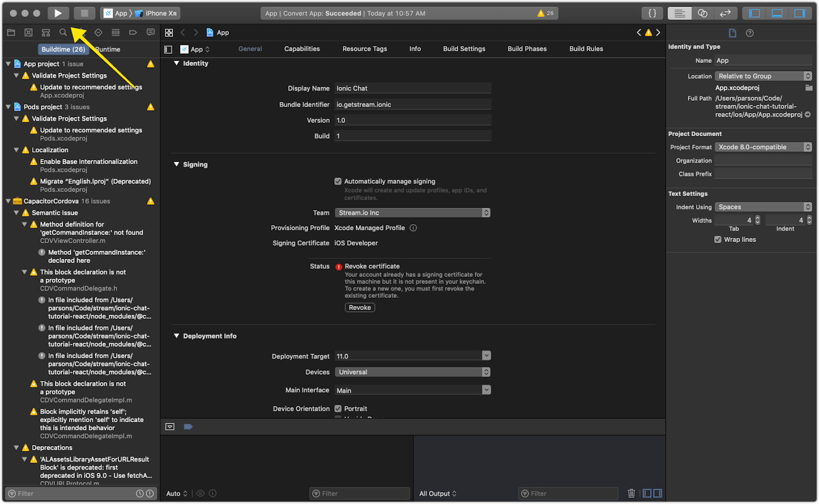The height and width of the screenshot is (504, 819).
Task: Collapse the CapacitorCordova issues group
Action: point(8,201)
